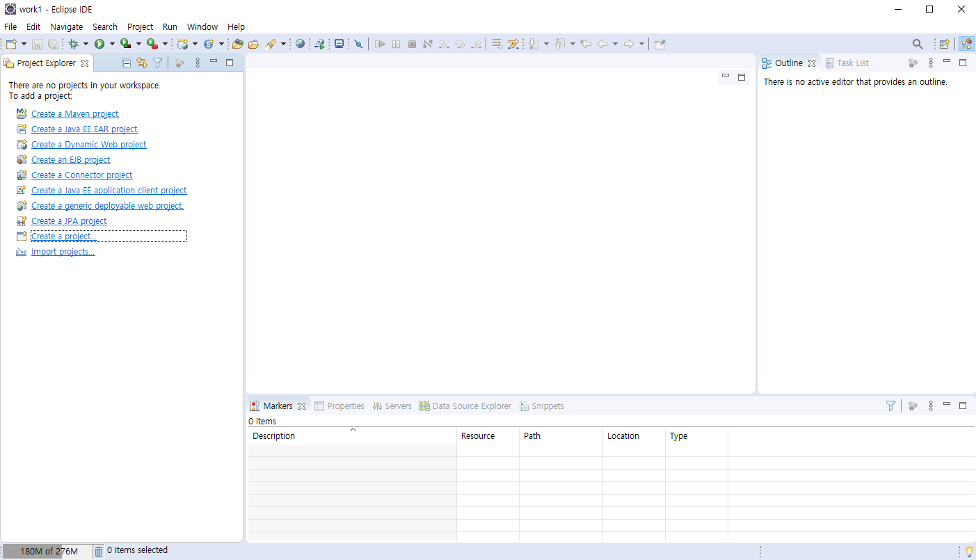The image size is (976, 560).
Task: Open dropdown arrow beside External Tools icon
Action: click(165, 44)
